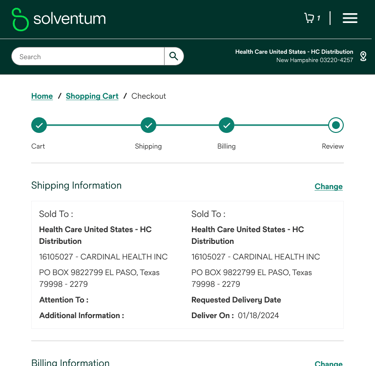The image size is (375, 366).
Task: Click Additional Information label
Action: 82,315
